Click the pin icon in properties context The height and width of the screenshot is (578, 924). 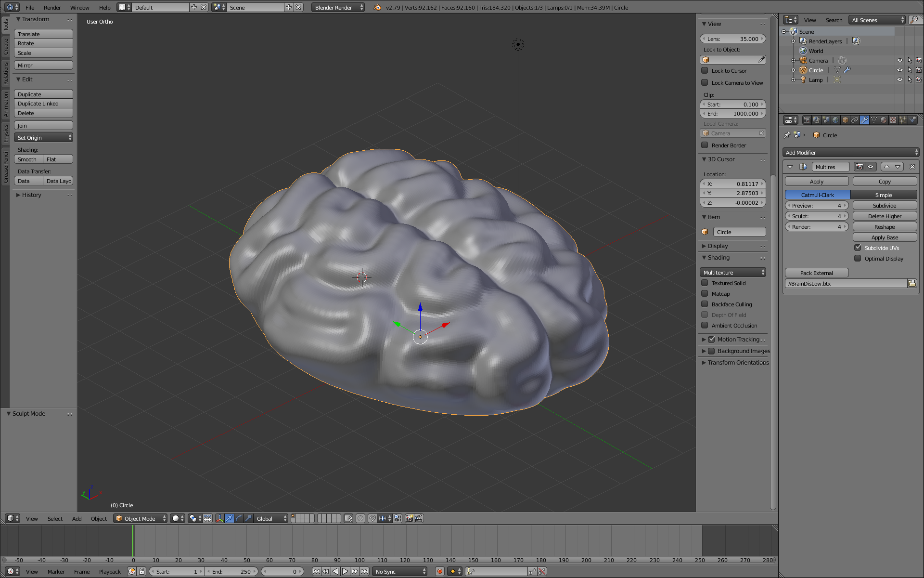tap(787, 135)
